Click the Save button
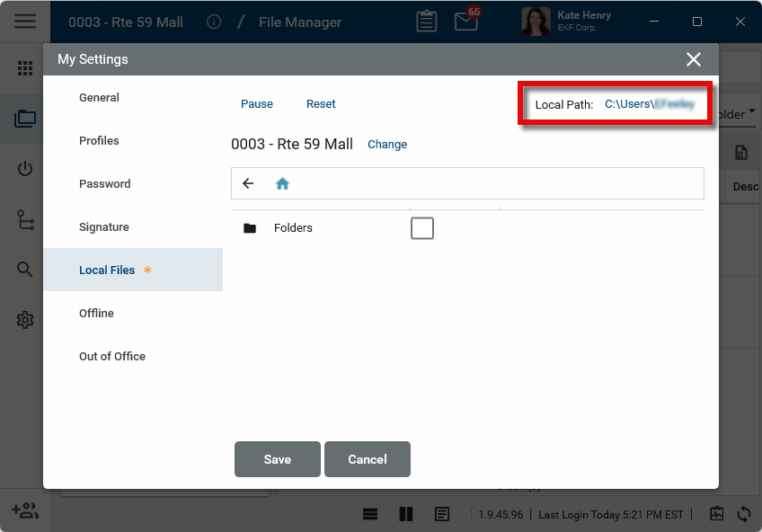Image resolution: width=762 pixels, height=532 pixels. 277,459
